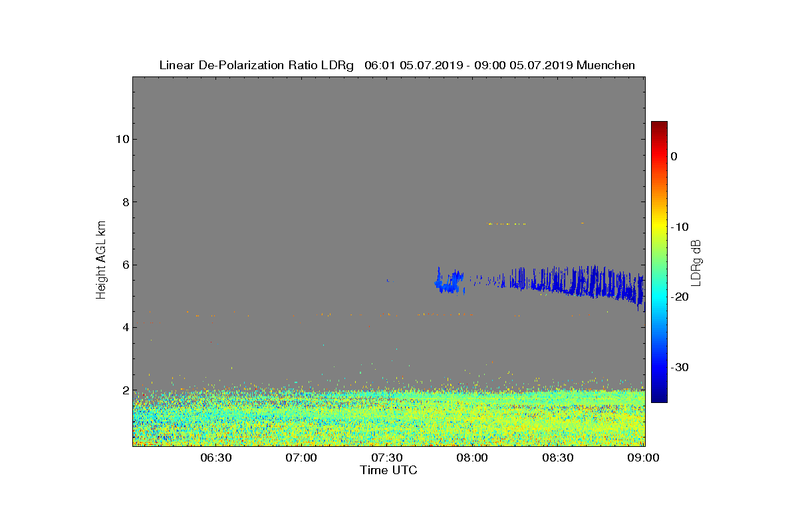Click colorbar value -20
798x532 pixels.
[678, 297]
